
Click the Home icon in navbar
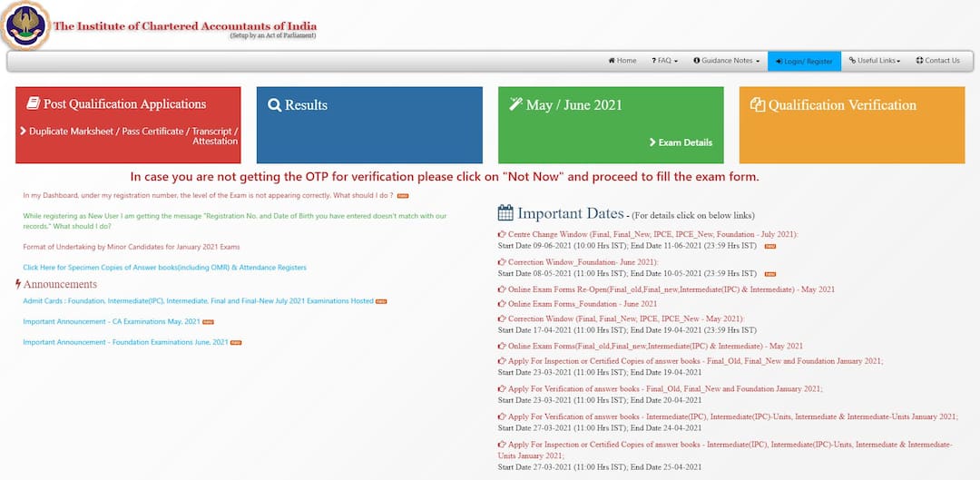point(612,61)
